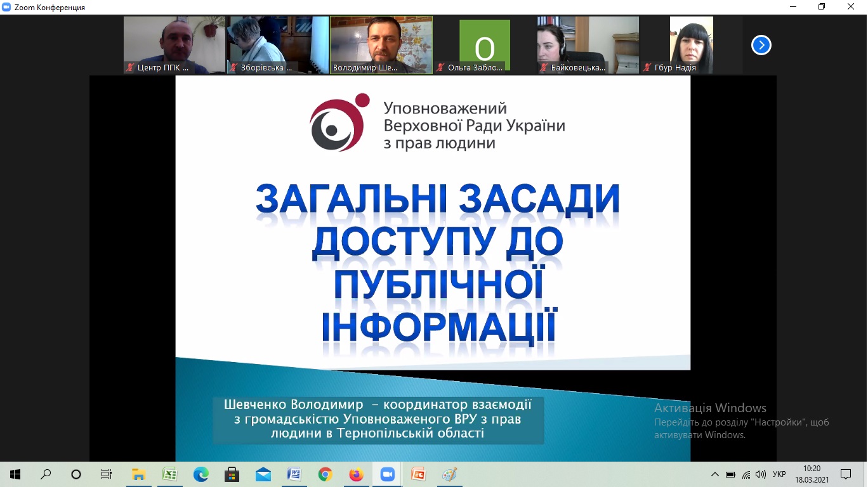Open Mail app from taskbar

[263, 474]
